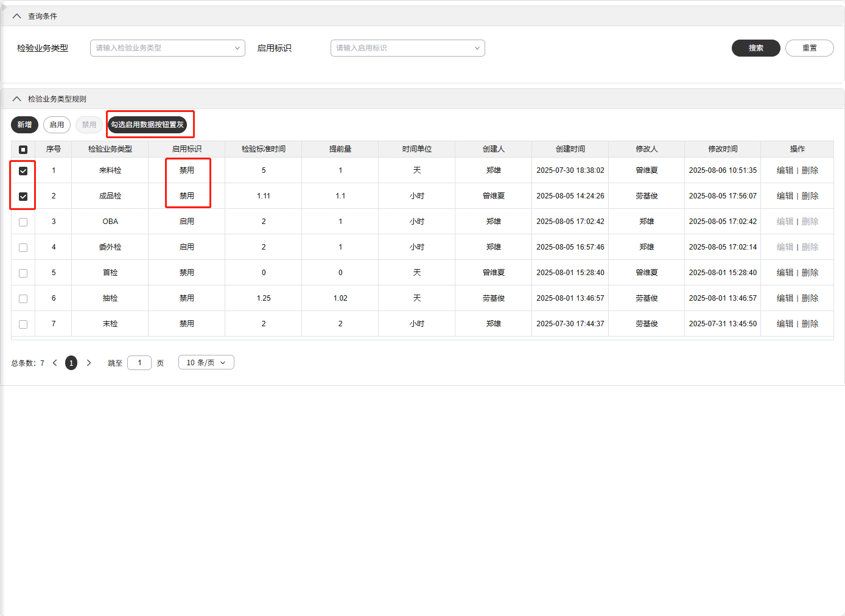This screenshot has height=616, width=845.
Task: Select the 抽检 row checkbox
Action: coord(23,299)
